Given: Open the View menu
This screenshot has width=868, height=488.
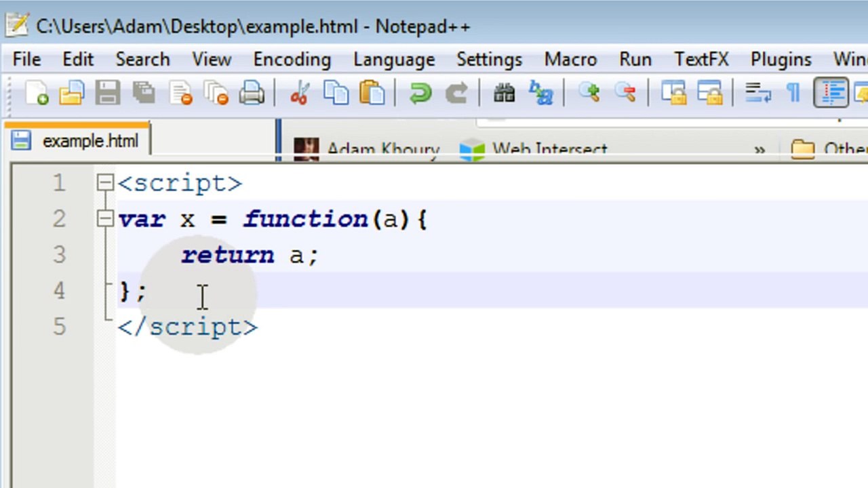Looking at the screenshot, I should pyautogui.click(x=212, y=60).
